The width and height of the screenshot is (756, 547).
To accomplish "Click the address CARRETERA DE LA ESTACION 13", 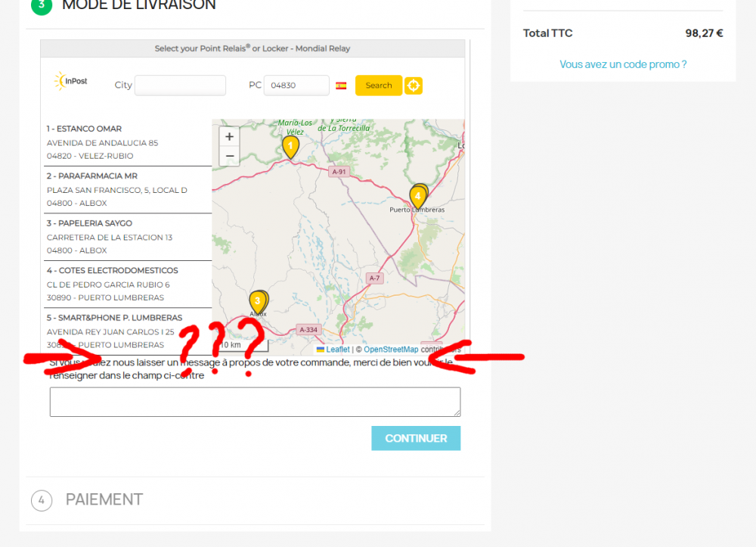I will click(x=110, y=238).
